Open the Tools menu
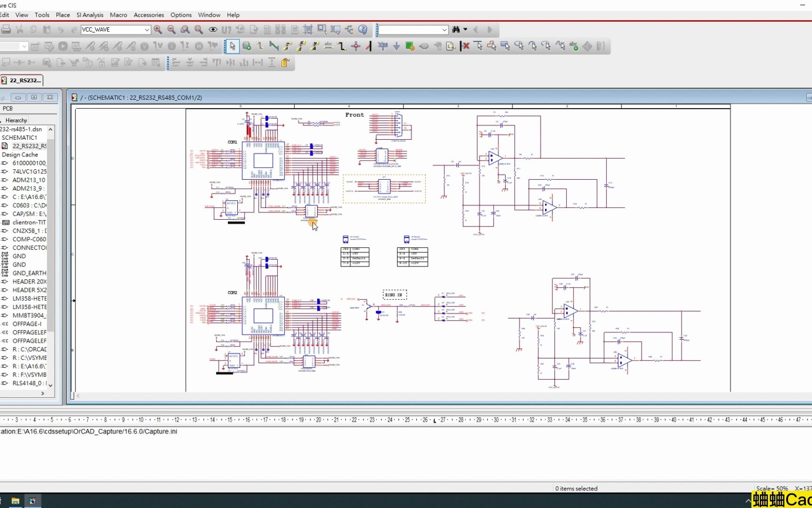 click(42, 15)
